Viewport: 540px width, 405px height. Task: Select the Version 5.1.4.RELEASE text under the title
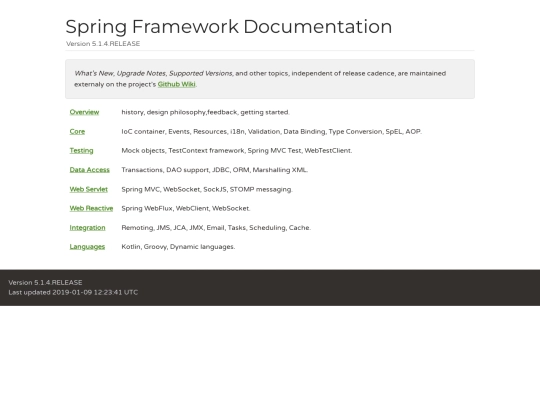pyautogui.click(x=103, y=44)
